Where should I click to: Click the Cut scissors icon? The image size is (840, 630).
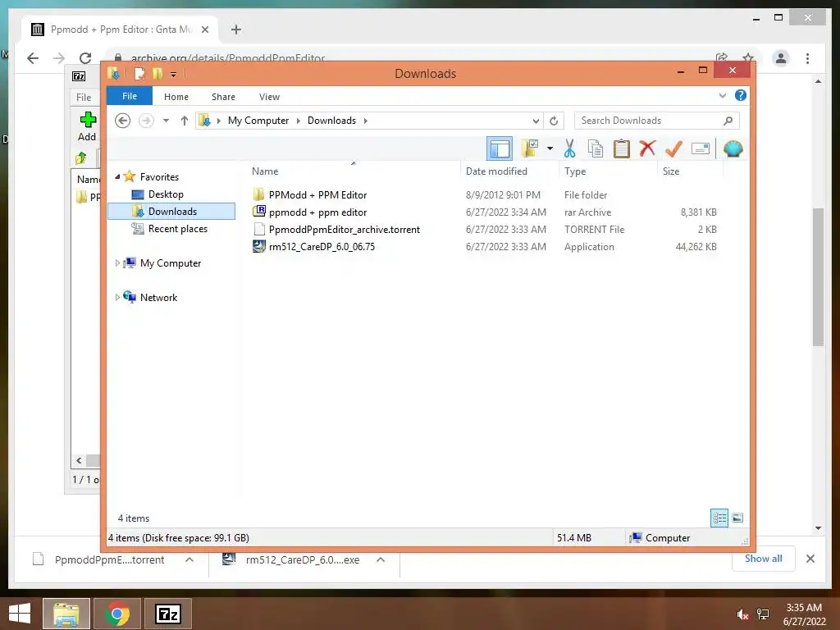pyautogui.click(x=569, y=148)
